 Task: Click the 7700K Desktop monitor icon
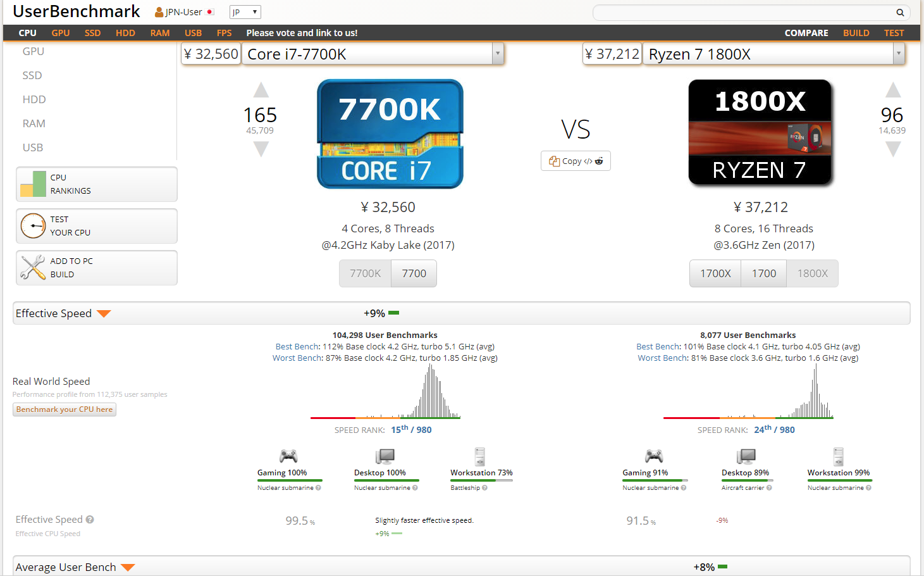(385, 456)
